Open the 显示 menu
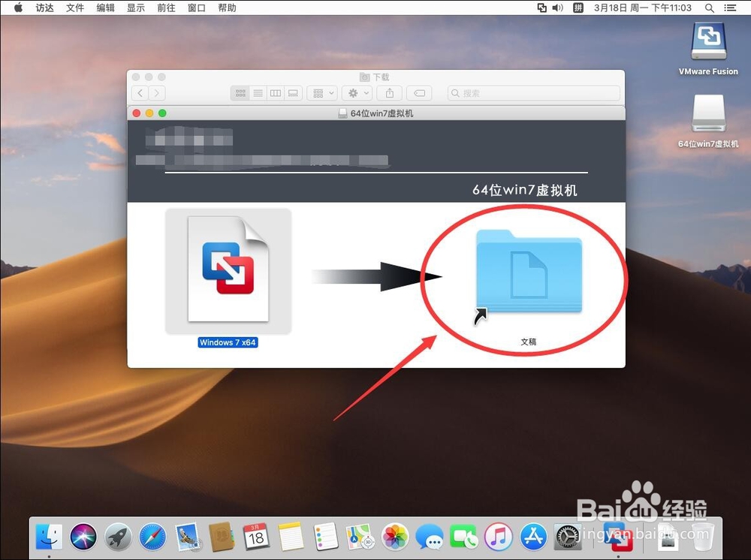Image resolution: width=751 pixels, height=560 pixels. coord(135,8)
